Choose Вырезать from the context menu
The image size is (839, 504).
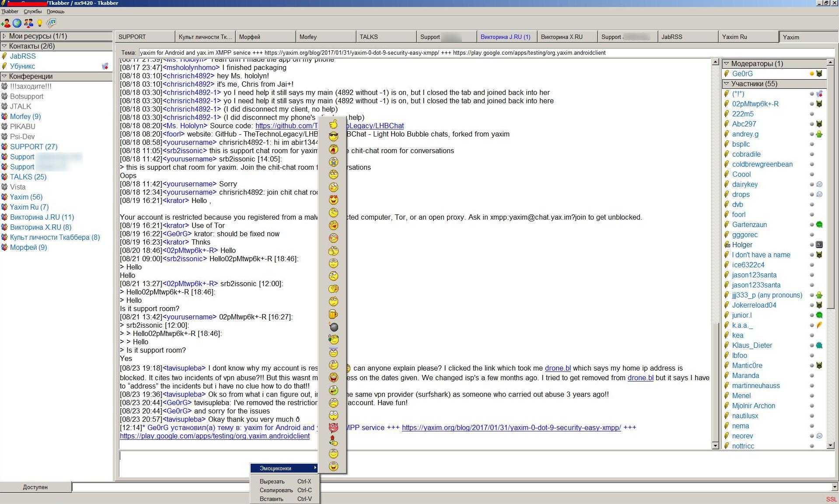tap(285, 482)
